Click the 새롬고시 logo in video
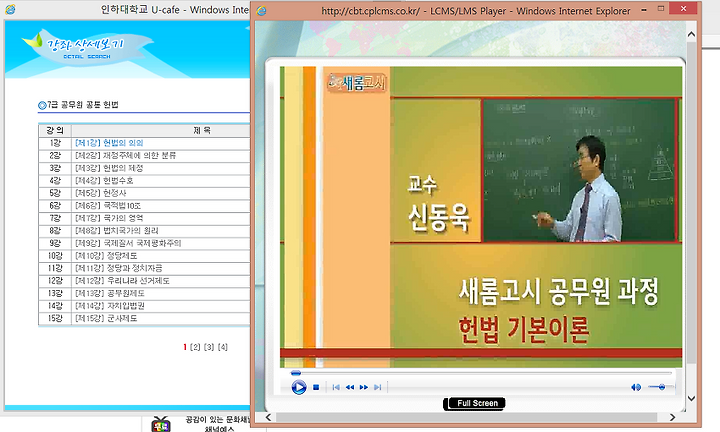720x432 pixels. click(x=357, y=83)
